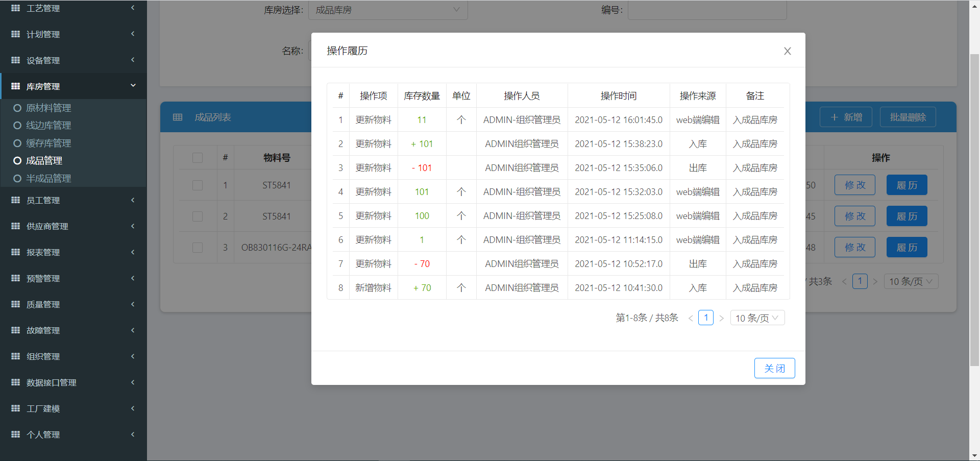Click the grid icon beside 个人管理
Viewport: 980px width, 461px height.
click(x=15, y=434)
